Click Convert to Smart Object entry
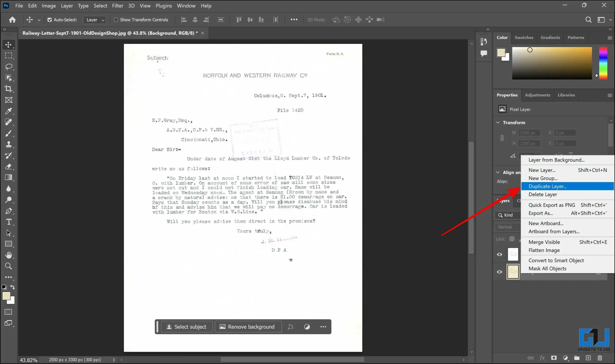The image size is (615, 364). coord(556,260)
